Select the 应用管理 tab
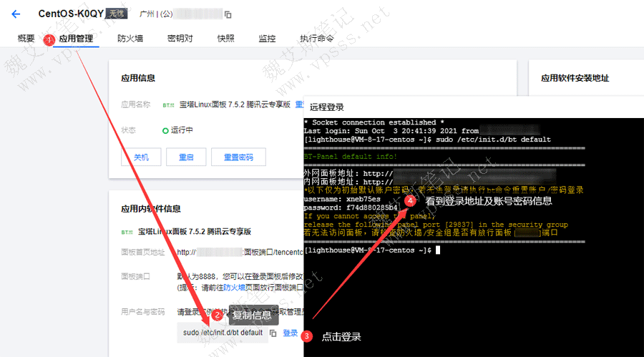The width and height of the screenshot is (644, 357). 76,39
